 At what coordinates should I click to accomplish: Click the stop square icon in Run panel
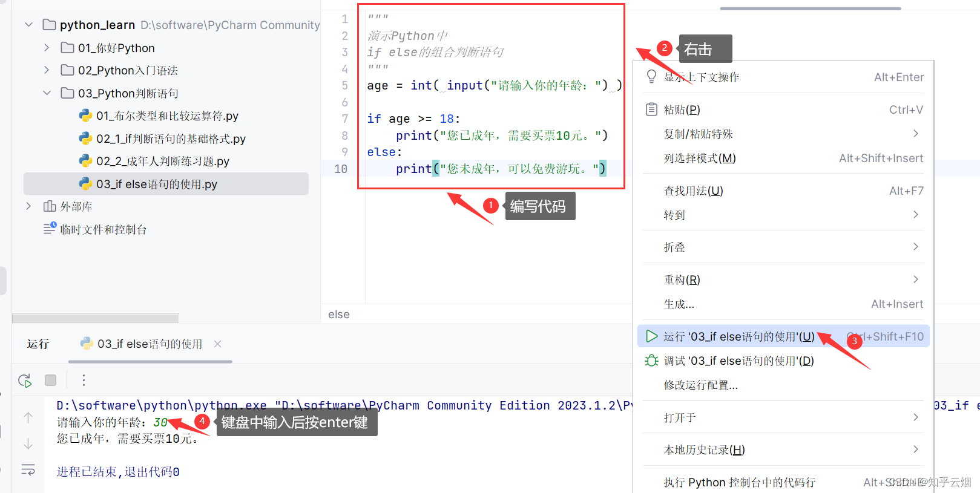[51, 380]
